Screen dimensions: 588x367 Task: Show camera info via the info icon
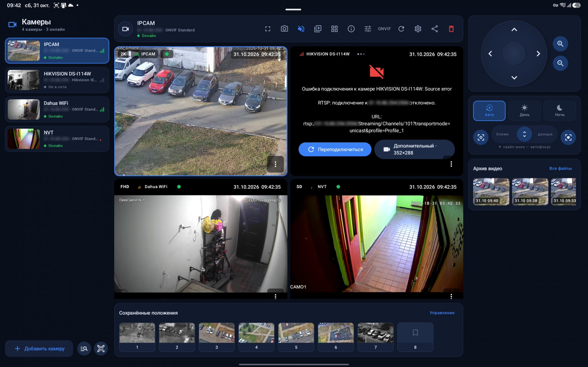pos(351,29)
